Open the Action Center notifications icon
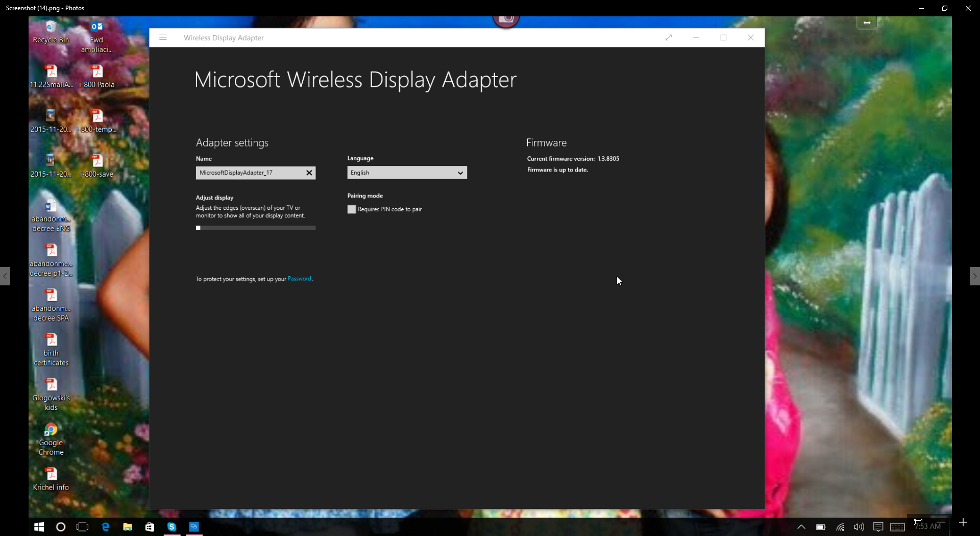This screenshot has width=980, height=536. [x=878, y=527]
